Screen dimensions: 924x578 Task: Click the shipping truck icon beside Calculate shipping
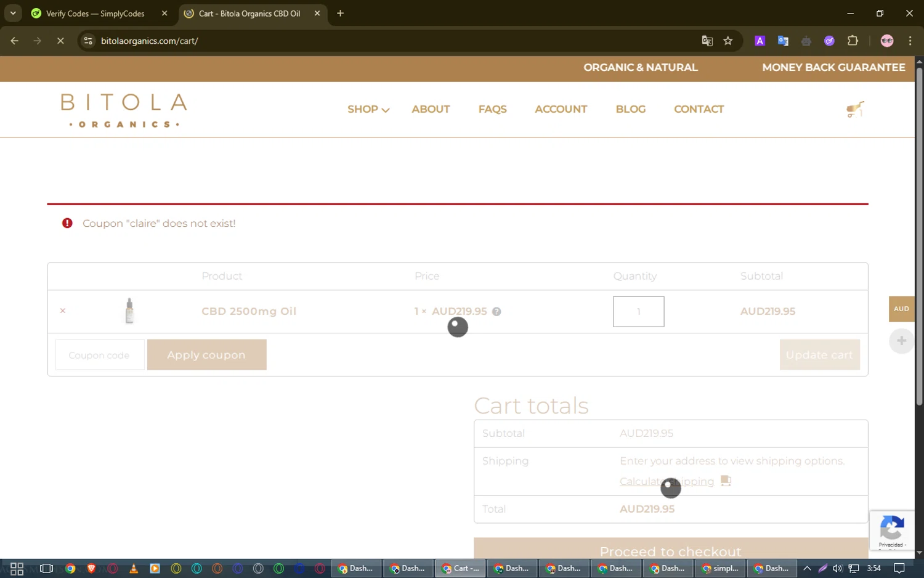726,481
